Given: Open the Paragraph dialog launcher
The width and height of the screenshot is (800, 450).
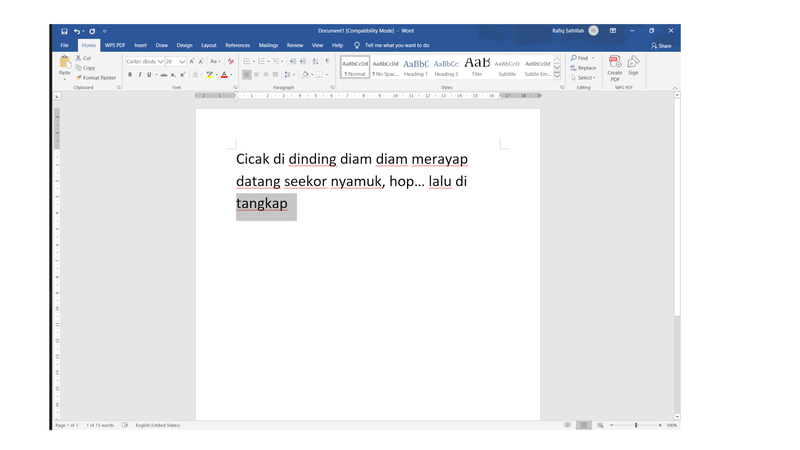Looking at the screenshot, I should 332,88.
